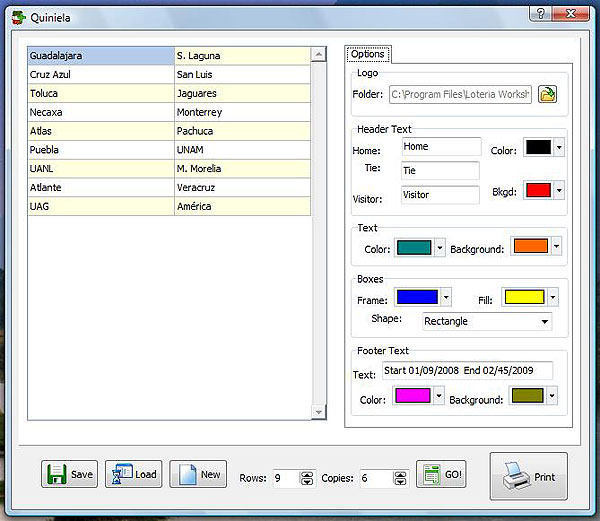Select the Options tab
The height and width of the screenshot is (521, 600).
click(368, 54)
